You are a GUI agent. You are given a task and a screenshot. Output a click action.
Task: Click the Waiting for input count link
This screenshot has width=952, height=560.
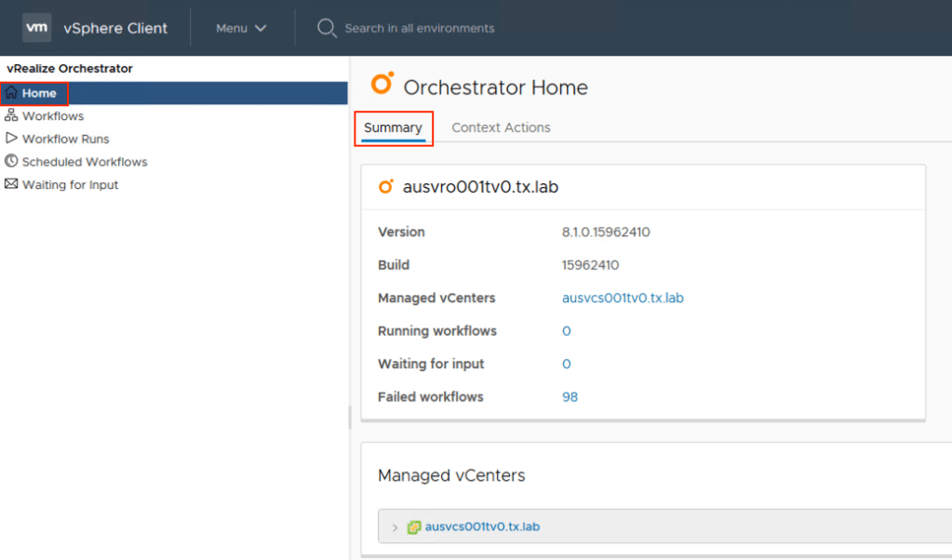567,364
